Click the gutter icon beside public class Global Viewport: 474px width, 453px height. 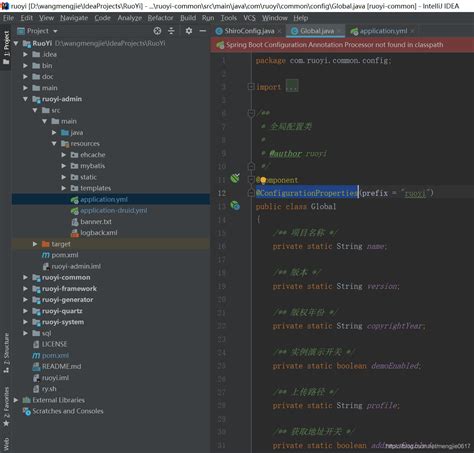click(235, 206)
